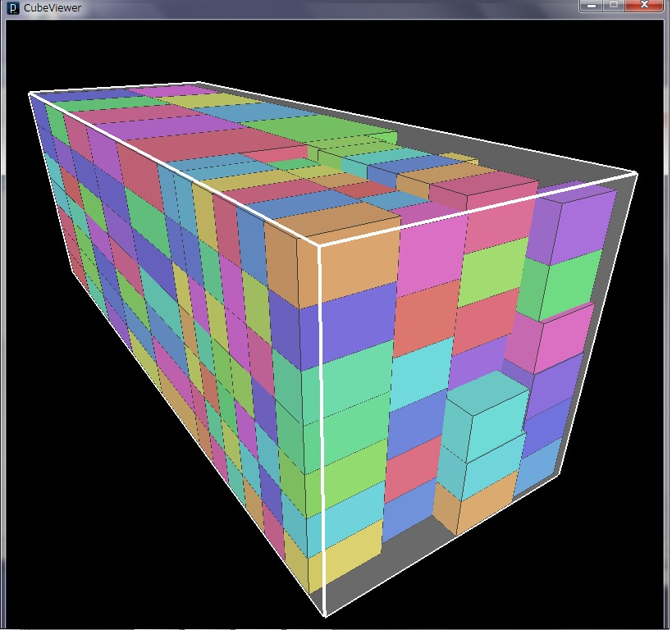This screenshot has width=672, height=630.
Task: Click the CubeViewer title text
Action: tap(53, 7)
